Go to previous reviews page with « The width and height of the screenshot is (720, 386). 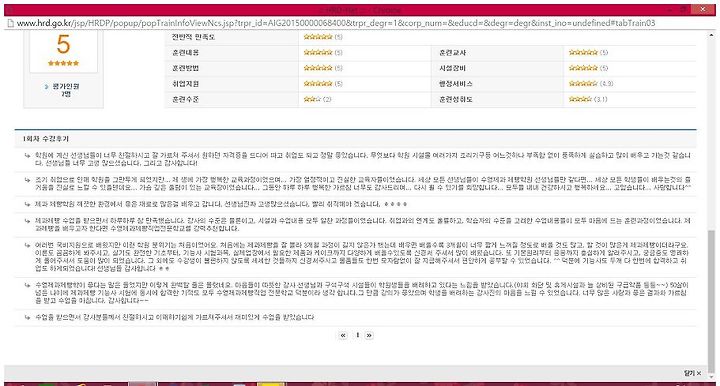(x=343, y=336)
